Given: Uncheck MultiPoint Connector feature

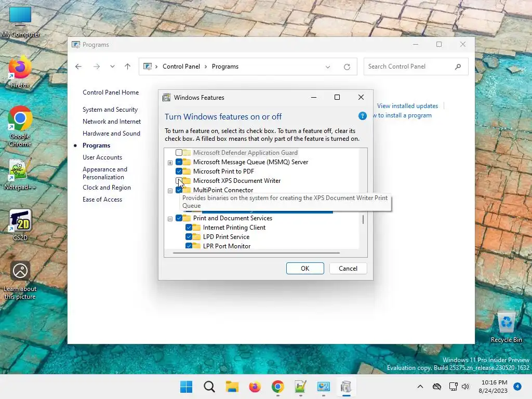Looking at the screenshot, I should [x=179, y=190].
